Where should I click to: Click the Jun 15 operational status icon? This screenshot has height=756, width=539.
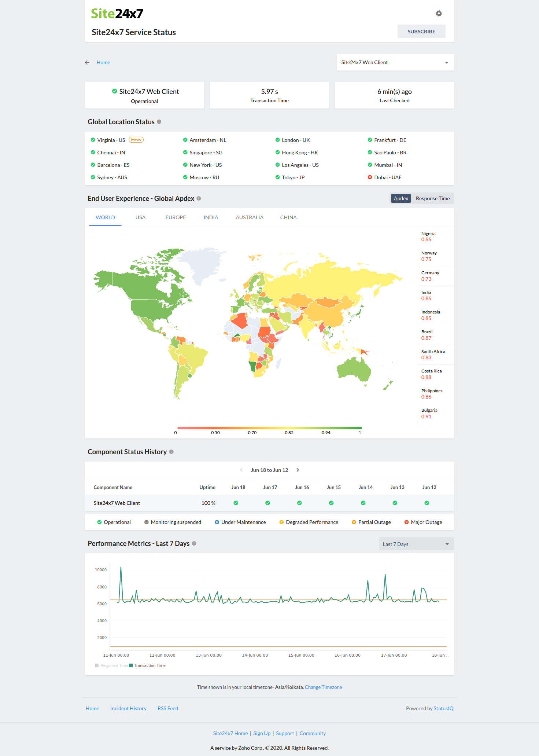(331, 503)
